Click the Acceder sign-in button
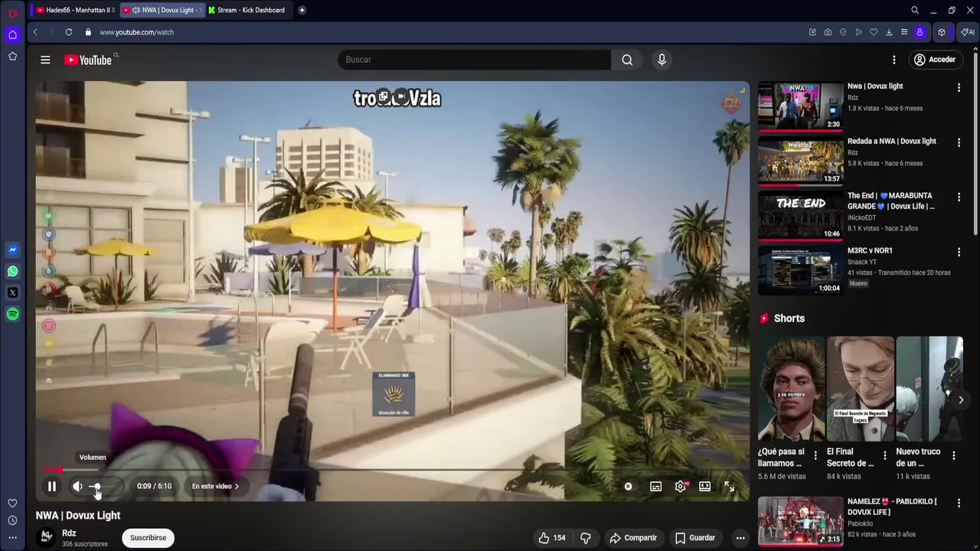Viewport: 980px width, 551px height. pos(935,60)
